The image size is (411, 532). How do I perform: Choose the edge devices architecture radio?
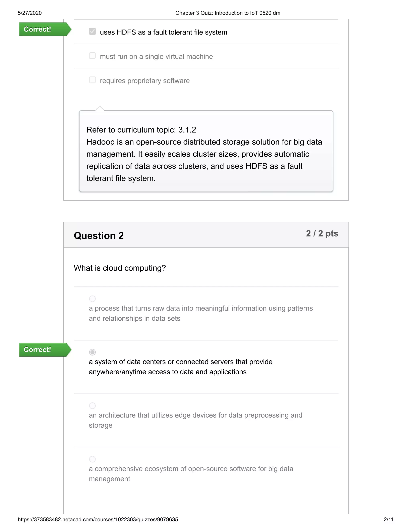92,406
